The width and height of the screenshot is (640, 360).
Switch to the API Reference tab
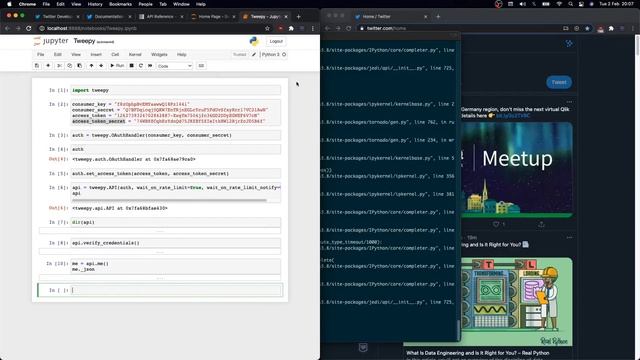pos(160,17)
